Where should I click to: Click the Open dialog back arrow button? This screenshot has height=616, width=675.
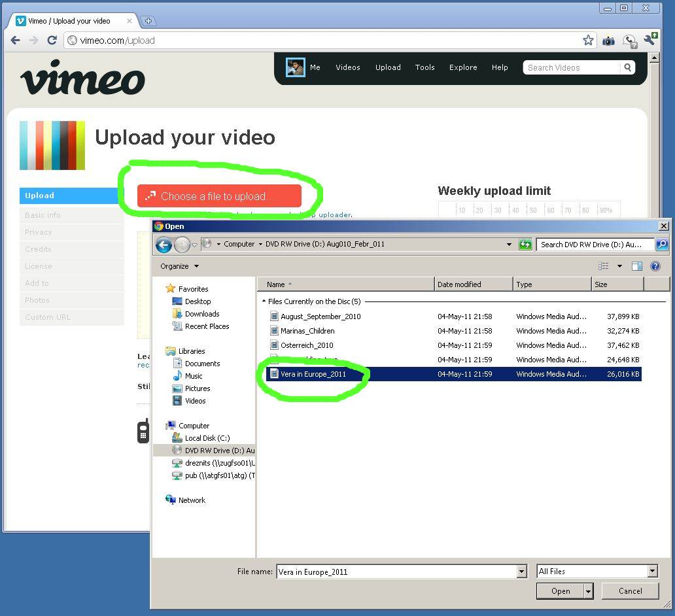coord(164,245)
